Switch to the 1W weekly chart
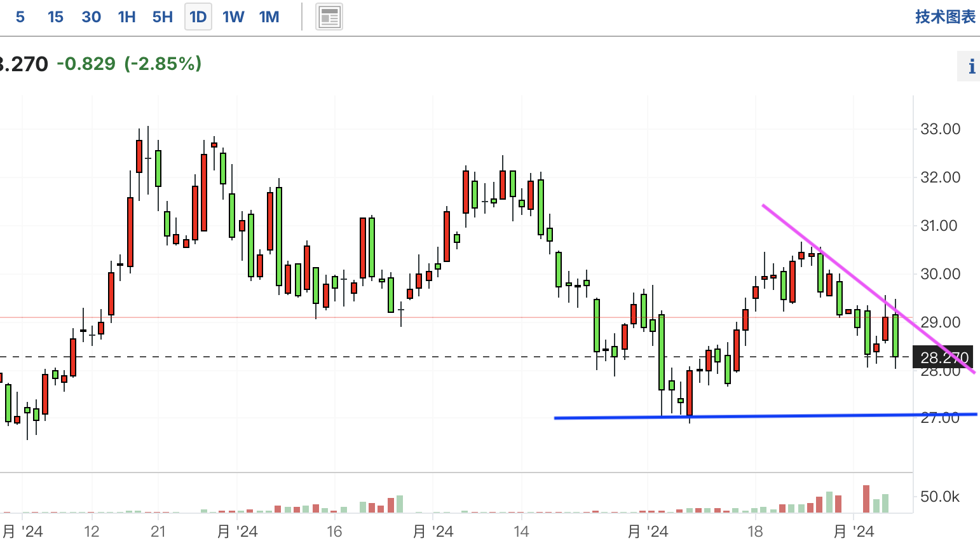 (233, 17)
